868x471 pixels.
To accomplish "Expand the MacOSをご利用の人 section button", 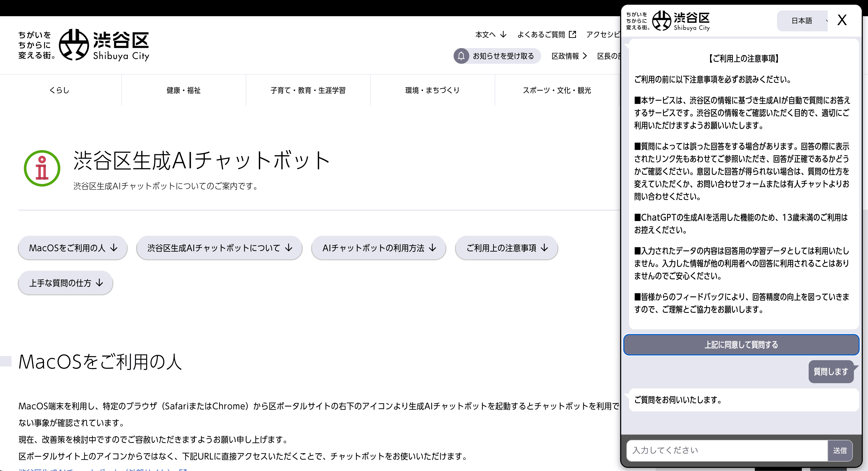I will (72, 248).
